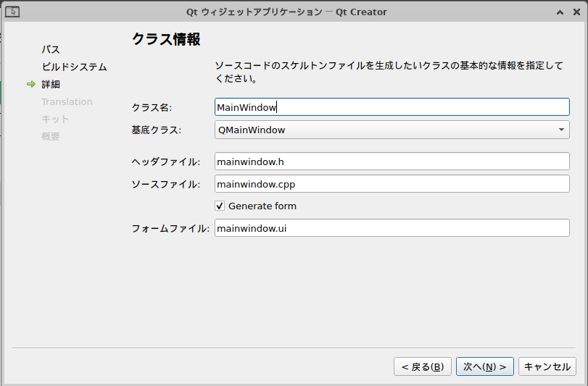
Task: Click the クラス名 MainWindow input field
Action: coord(392,107)
